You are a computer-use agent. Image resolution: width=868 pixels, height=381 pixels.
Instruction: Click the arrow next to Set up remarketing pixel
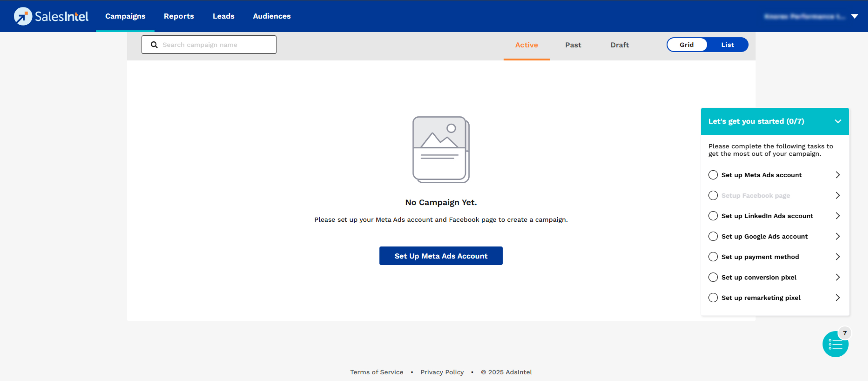click(838, 298)
